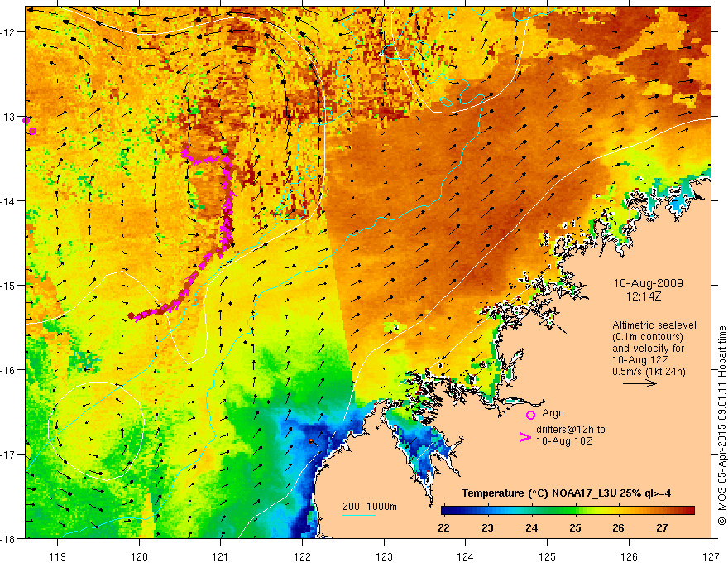Click the dark red dot at drifter track start
This screenshot has width=728, height=563.
point(131,316)
